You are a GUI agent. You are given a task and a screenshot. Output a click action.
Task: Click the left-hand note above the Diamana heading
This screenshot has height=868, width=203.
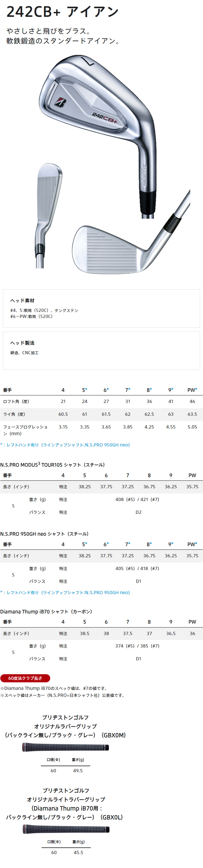coord(65,592)
